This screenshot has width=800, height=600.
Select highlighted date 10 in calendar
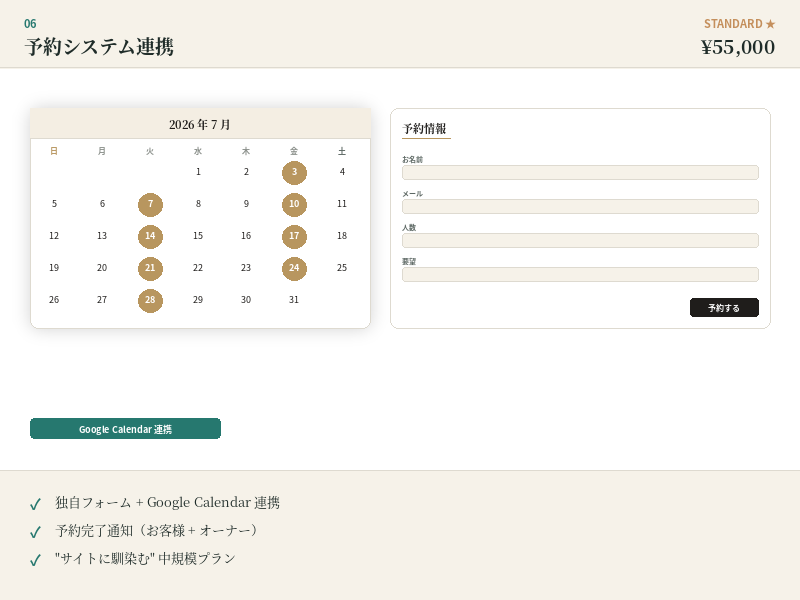click(294, 205)
